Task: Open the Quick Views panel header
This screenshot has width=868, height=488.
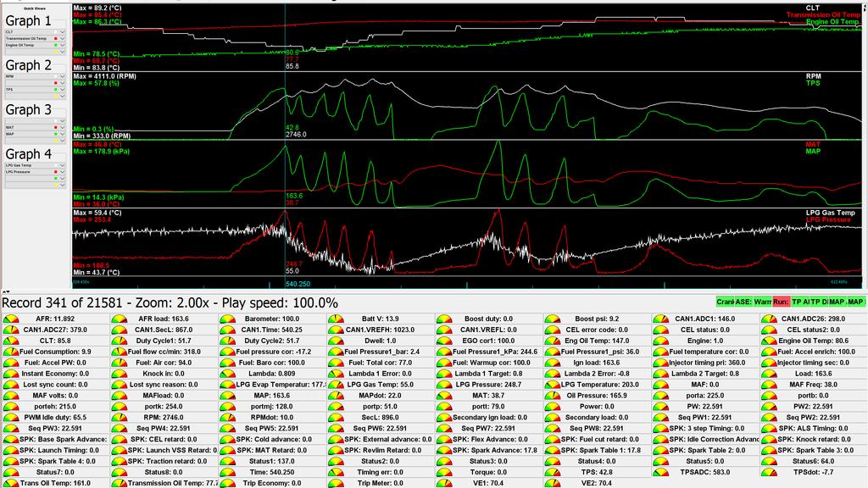Action: (35, 8)
